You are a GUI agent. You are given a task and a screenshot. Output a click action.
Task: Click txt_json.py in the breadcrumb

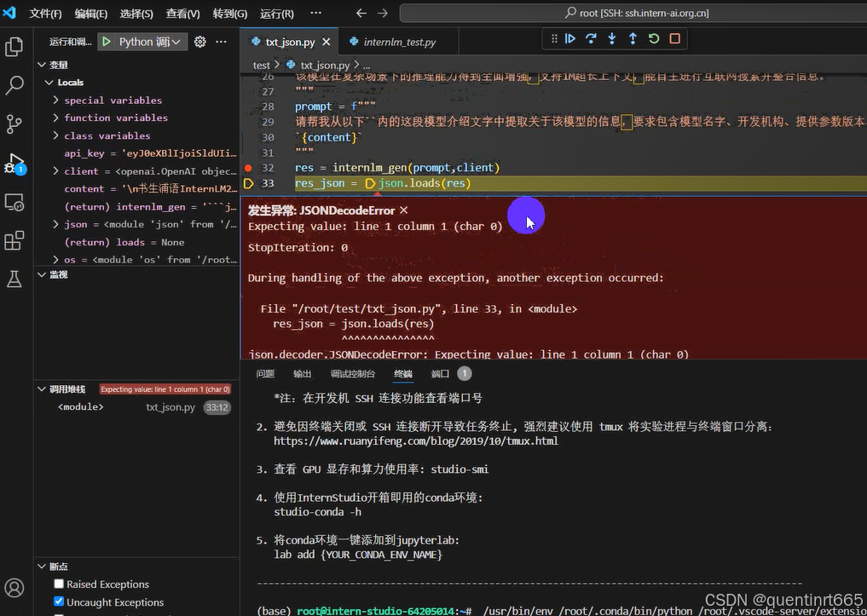325,66
